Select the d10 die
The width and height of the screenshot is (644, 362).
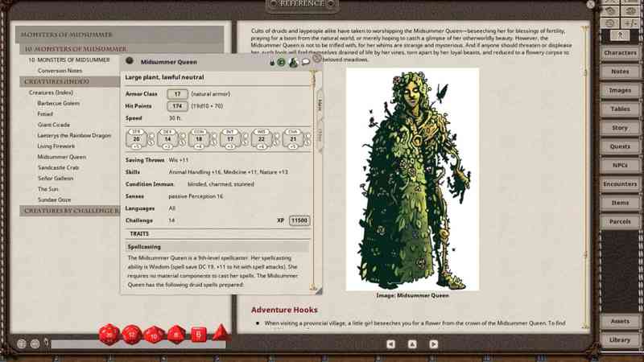pos(154,334)
